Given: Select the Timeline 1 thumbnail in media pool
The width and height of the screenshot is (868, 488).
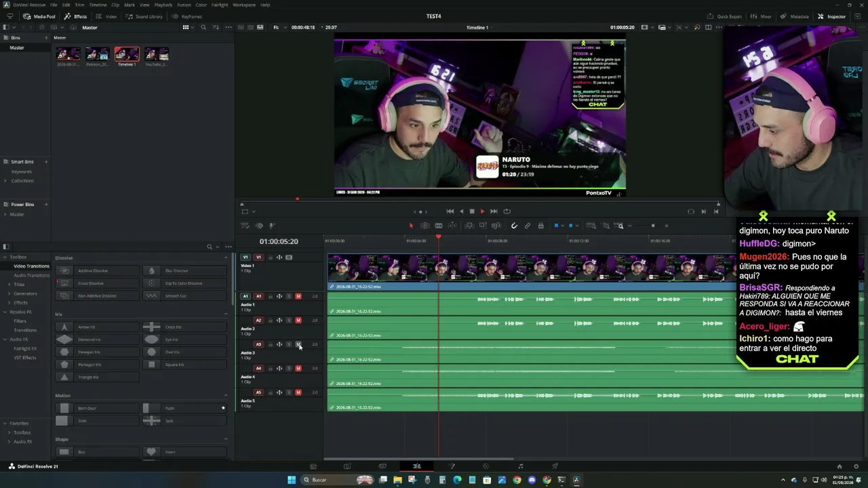Looking at the screenshot, I should (127, 54).
